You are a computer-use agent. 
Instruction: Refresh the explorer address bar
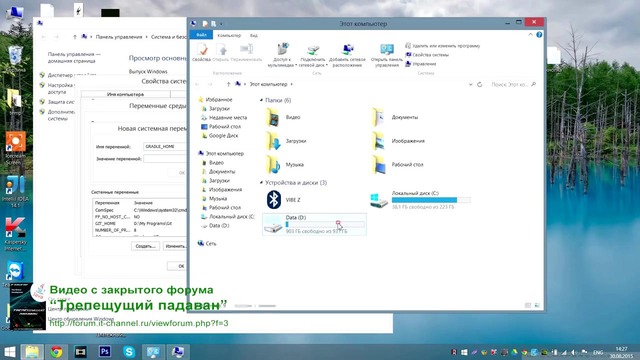(x=480, y=84)
